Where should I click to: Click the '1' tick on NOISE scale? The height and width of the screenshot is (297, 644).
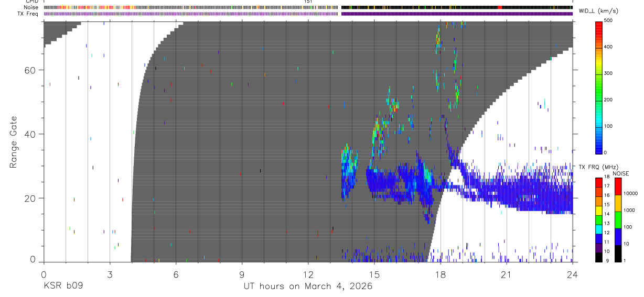[625, 261]
